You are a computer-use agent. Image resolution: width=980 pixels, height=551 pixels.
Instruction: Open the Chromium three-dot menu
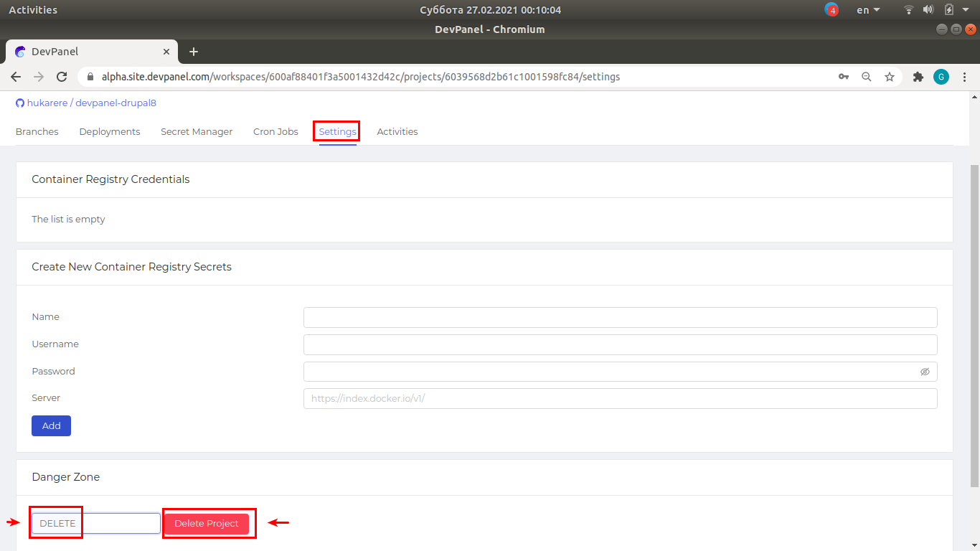965,77
